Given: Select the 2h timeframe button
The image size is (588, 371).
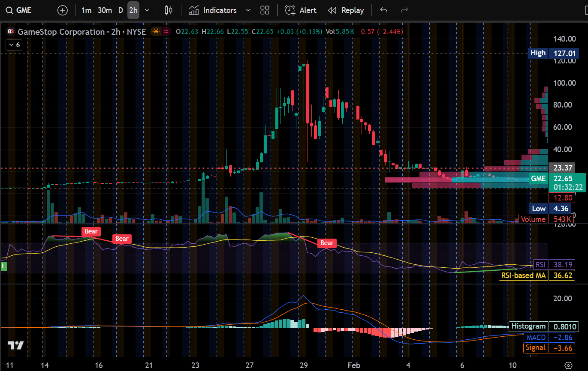Looking at the screenshot, I should [x=133, y=10].
